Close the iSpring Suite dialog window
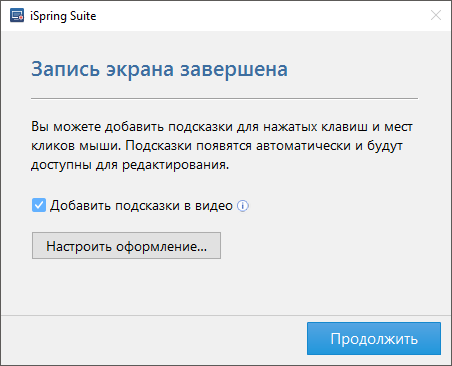This screenshot has height=366, width=452. [436, 15]
